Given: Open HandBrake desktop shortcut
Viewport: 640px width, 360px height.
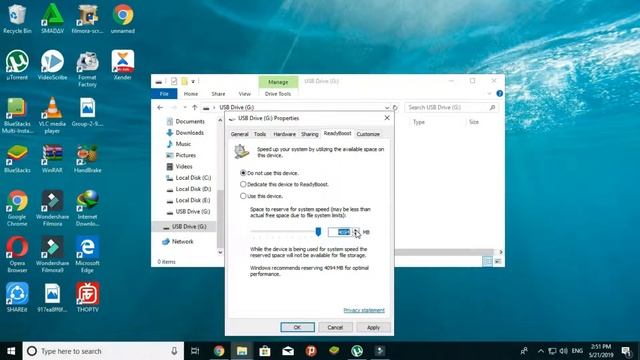Looking at the screenshot, I should (87, 159).
